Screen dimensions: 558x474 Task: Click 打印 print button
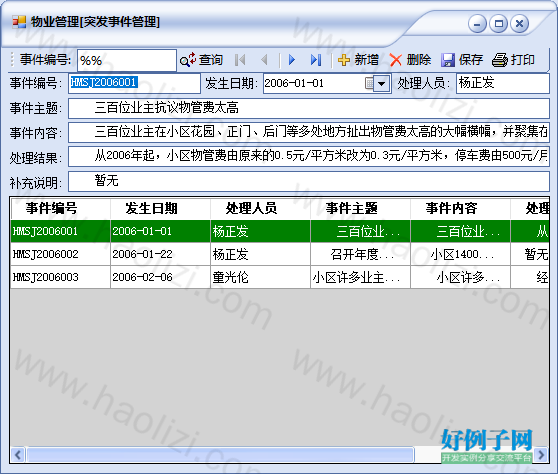514,60
